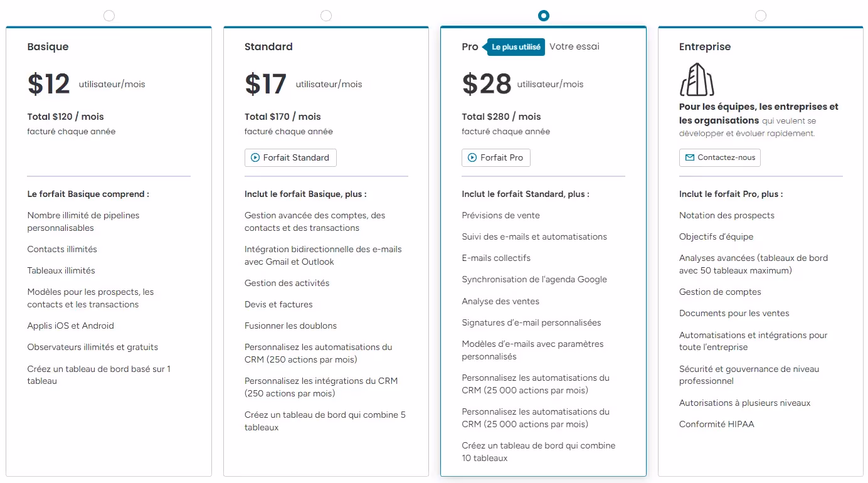
Task: Click the $28 Pro price
Action: coord(487,84)
